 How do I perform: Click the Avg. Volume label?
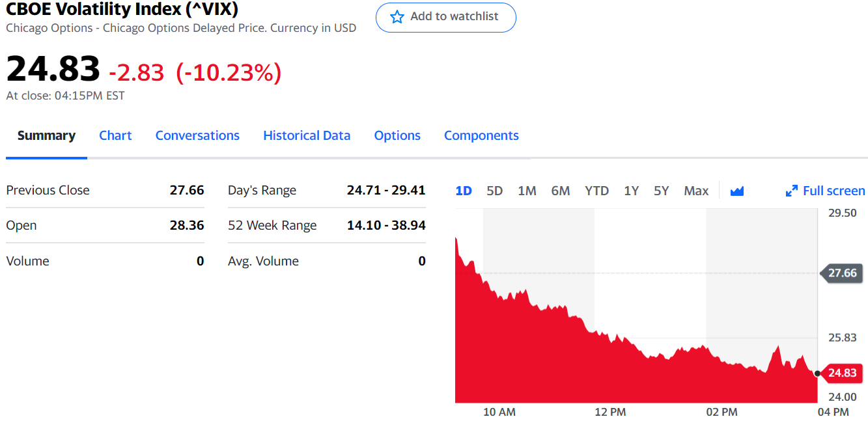263,261
